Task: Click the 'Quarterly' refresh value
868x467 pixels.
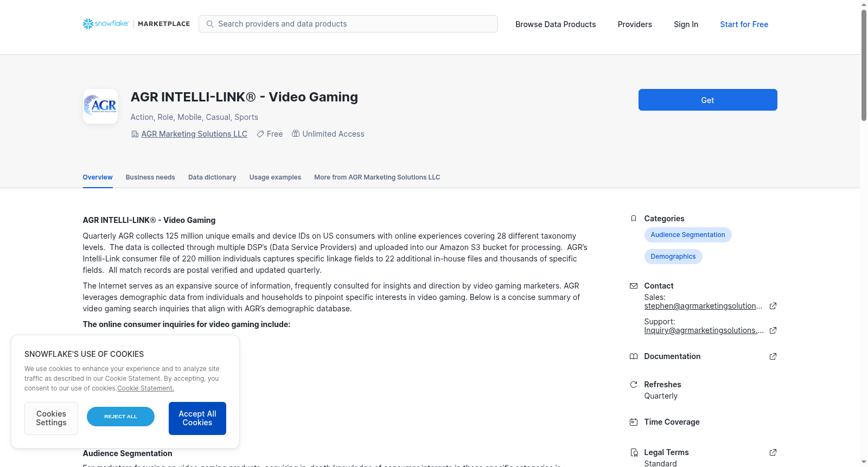Action: pos(661,396)
